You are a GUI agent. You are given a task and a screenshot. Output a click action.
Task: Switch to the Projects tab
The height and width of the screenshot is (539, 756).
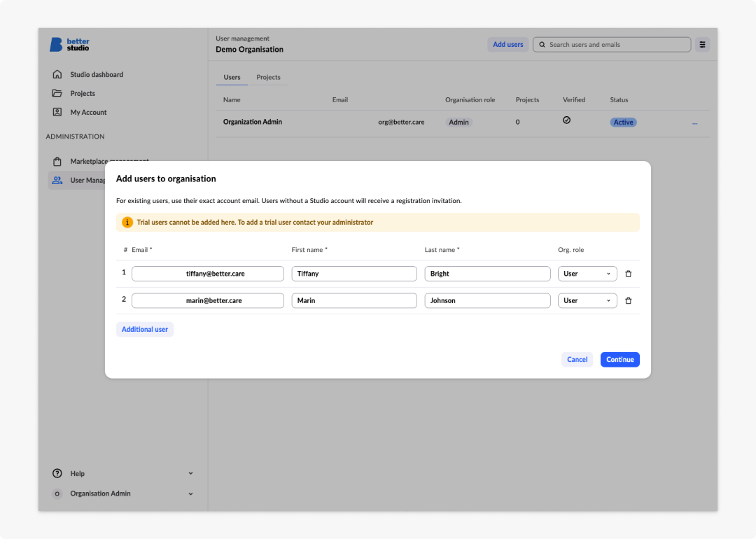(269, 77)
